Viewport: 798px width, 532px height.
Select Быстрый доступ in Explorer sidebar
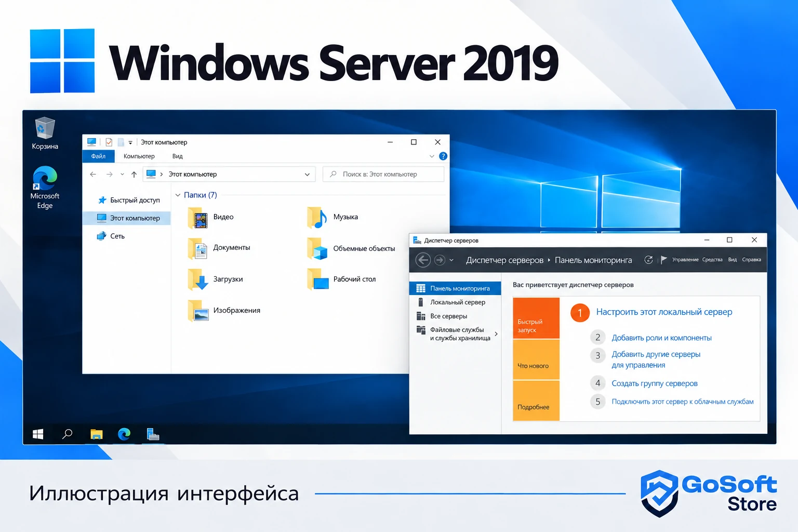click(x=129, y=200)
